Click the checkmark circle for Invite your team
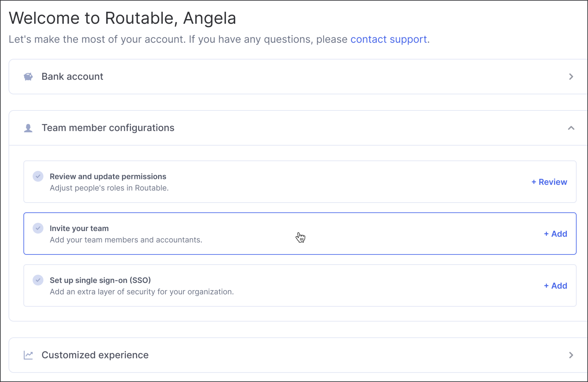Image resolution: width=588 pixels, height=382 pixels. click(x=38, y=228)
